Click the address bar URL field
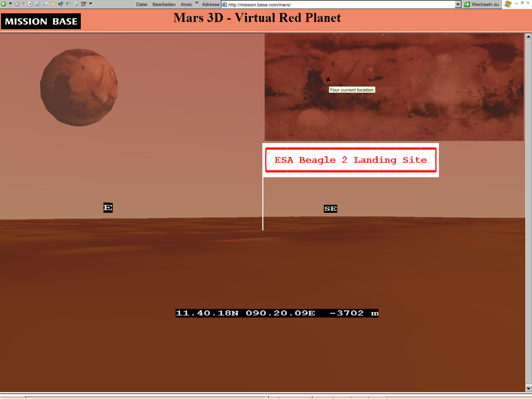The image size is (532, 399). [341, 5]
